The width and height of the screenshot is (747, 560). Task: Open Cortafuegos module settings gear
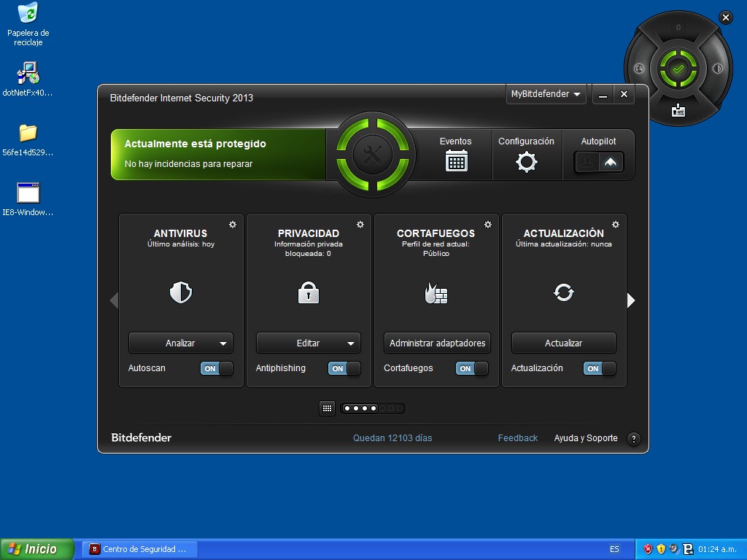tap(488, 225)
